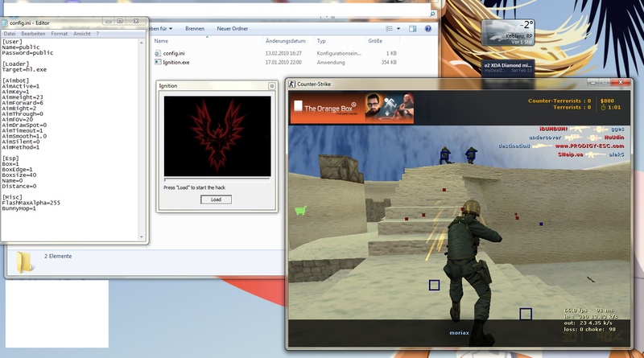Screen dimensions: 644x358
Task: Click the AimActive=1 line in the Editor
Action: tap(21, 86)
